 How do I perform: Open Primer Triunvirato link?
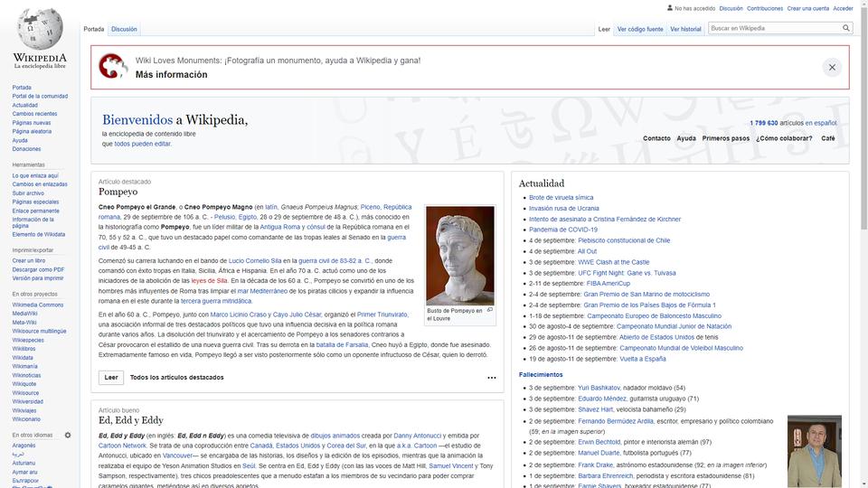click(382, 314)
